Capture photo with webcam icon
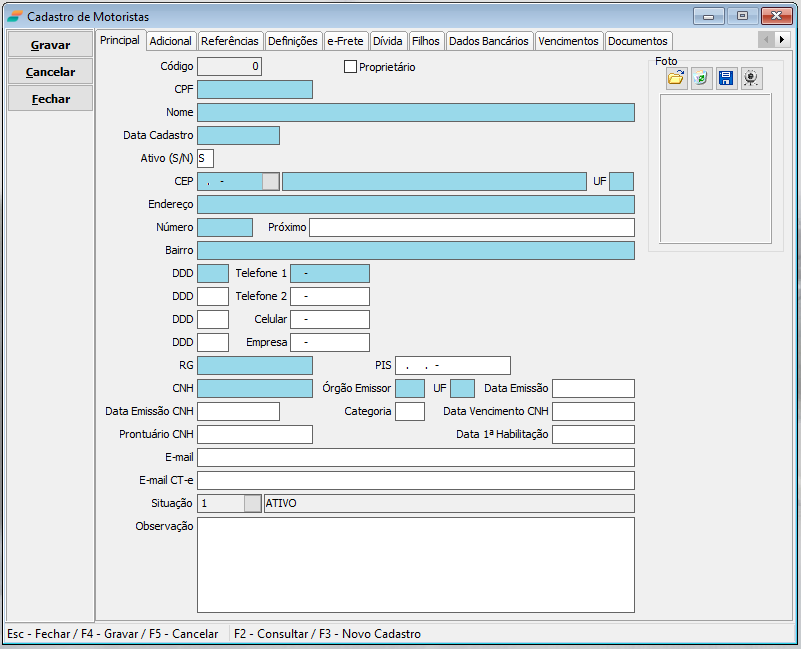This screenshot has width=801, height=649. pyautogui.click(x=752, y=78)
